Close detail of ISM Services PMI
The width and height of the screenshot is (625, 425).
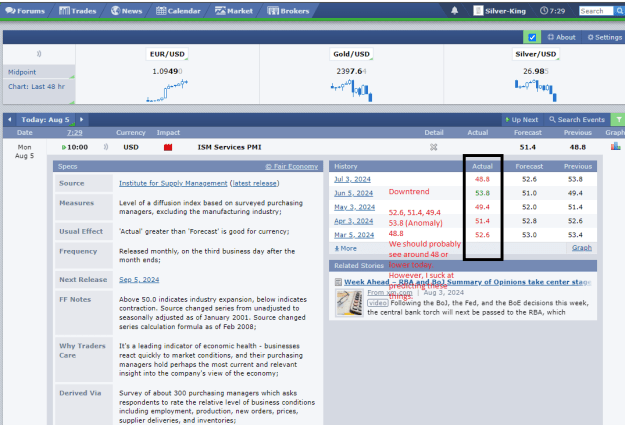point(434,147)
